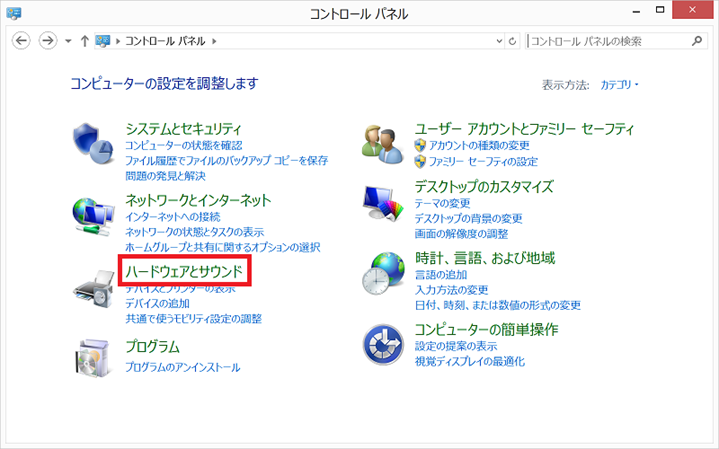
Task: Open ファイル履歴でファイルのバックアップ コピーを保存
Action: [x=227, y=161]
